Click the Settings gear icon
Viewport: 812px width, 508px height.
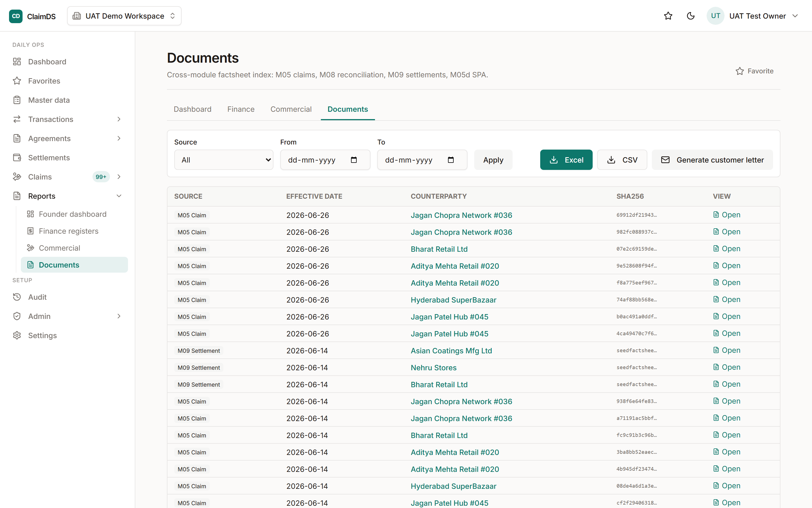pyautogui.click(x=17, y=335)
